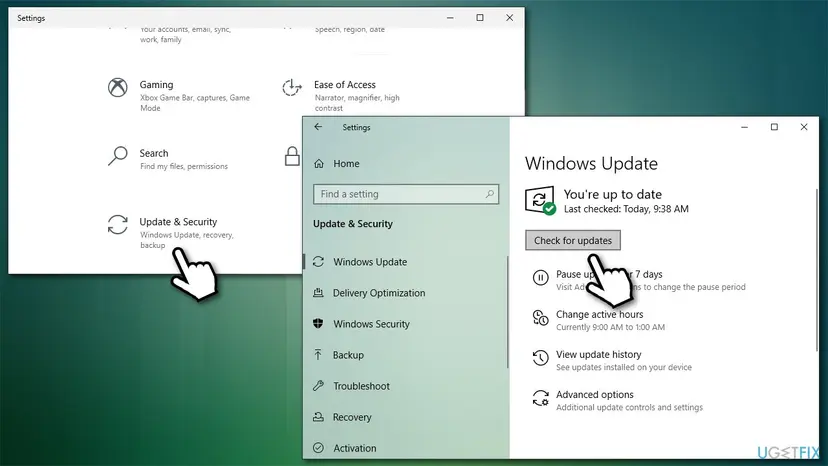Click the View update history icon
Screen dimensions: 828x466
(x=540, y=358)
